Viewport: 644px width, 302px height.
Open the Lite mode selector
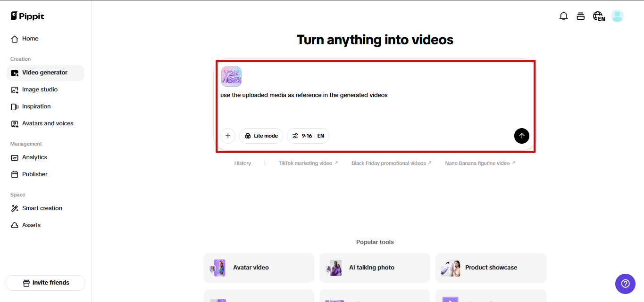pyautogui.click(x=261, y=136)
